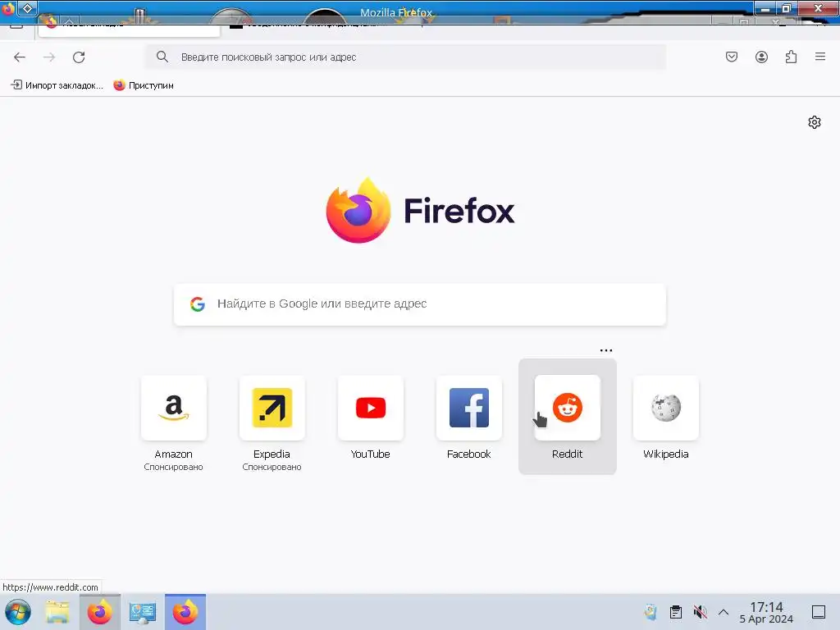The image size is (840, 630).
Task: Click the Спонсировано label under Expedia
Action: pyautogui.click(x=272, y=467)
